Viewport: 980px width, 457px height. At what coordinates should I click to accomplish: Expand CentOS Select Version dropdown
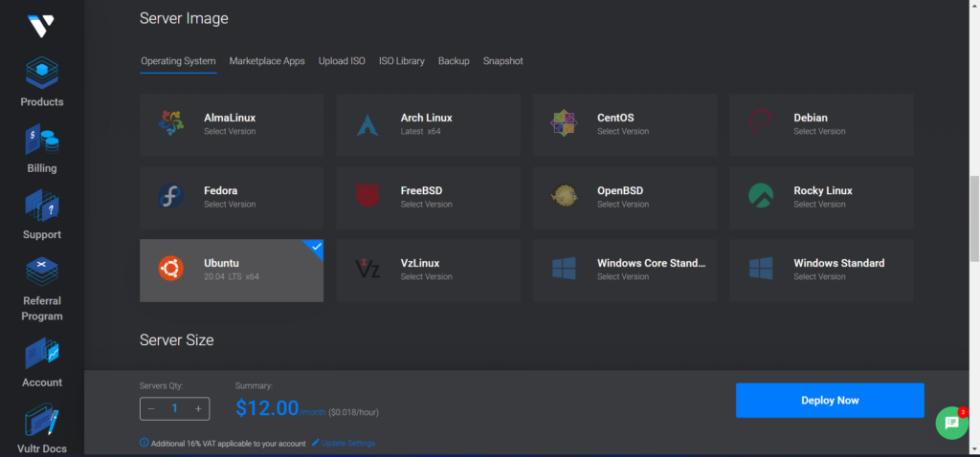pyautogui.click(x=622, y=132)
